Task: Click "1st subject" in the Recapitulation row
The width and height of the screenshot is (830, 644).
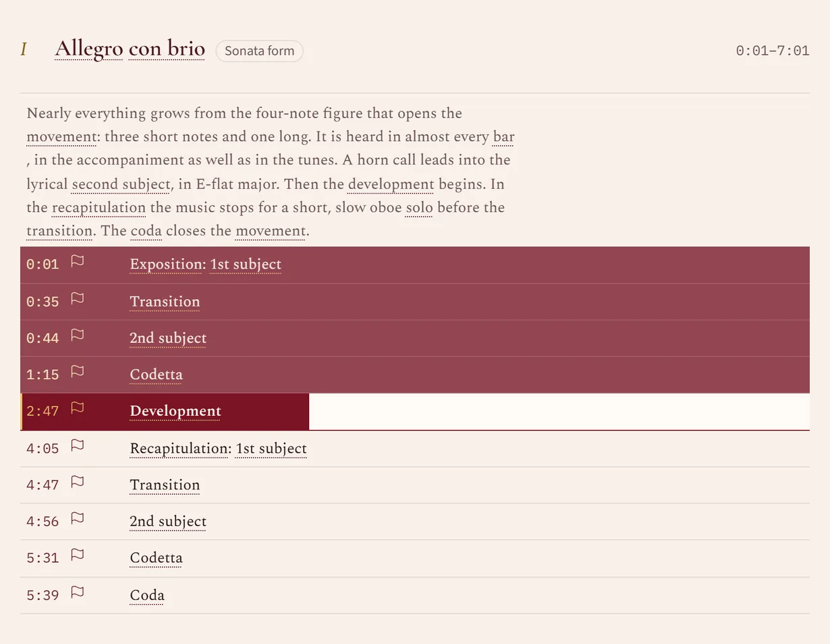Action: coord(271,448)
